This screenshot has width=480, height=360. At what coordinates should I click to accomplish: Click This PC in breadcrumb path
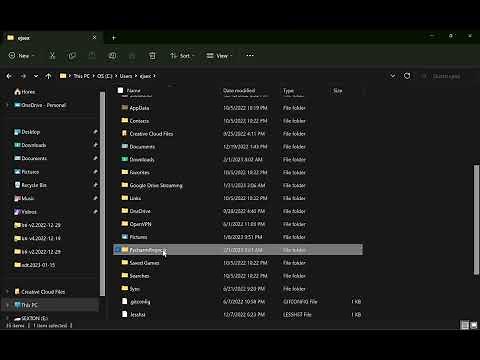click(x=82, y=76)
